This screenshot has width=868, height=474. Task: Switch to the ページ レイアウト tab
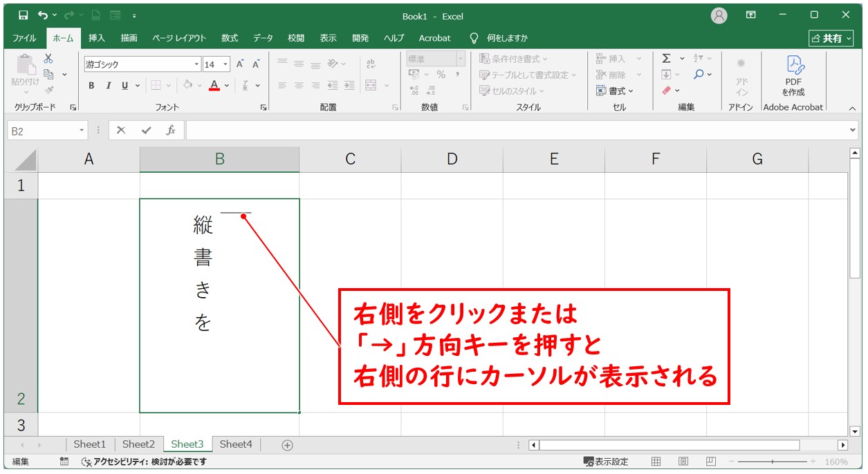(179, 38)
